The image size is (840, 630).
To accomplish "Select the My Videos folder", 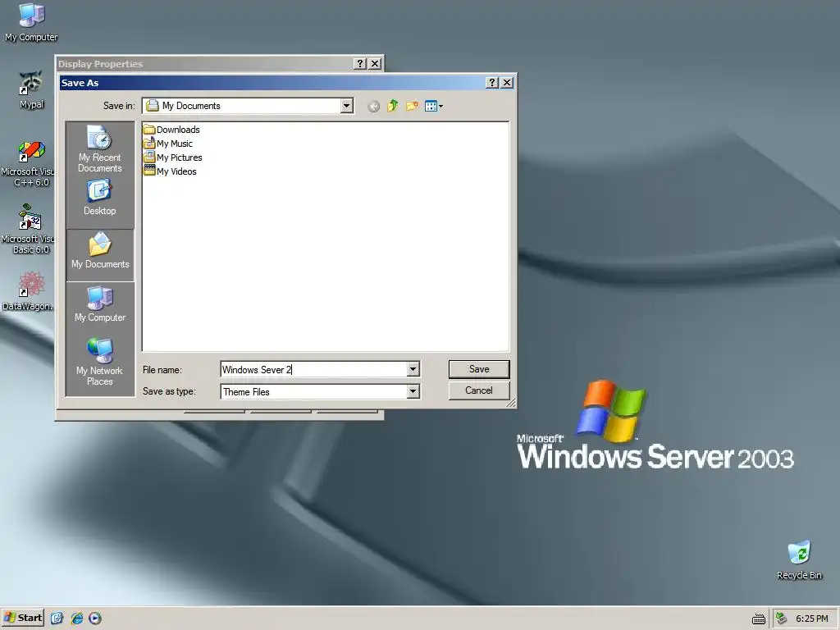I will (170, 171).
